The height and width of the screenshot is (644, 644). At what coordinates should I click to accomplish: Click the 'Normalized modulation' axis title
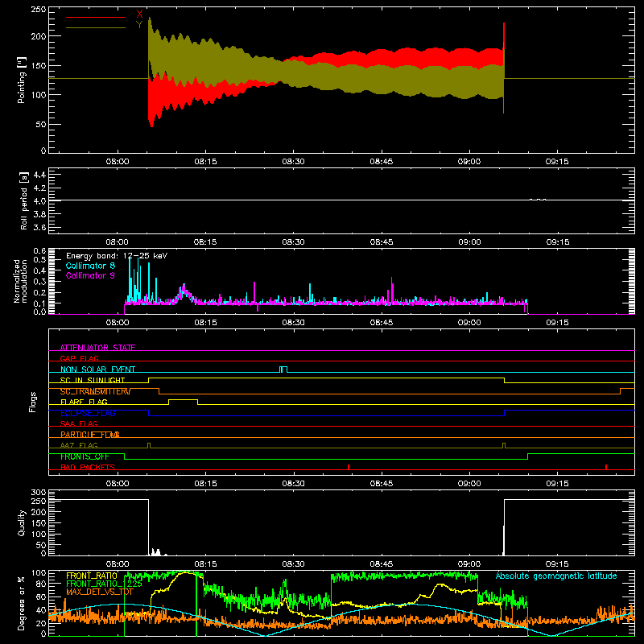tap(20, 281)
